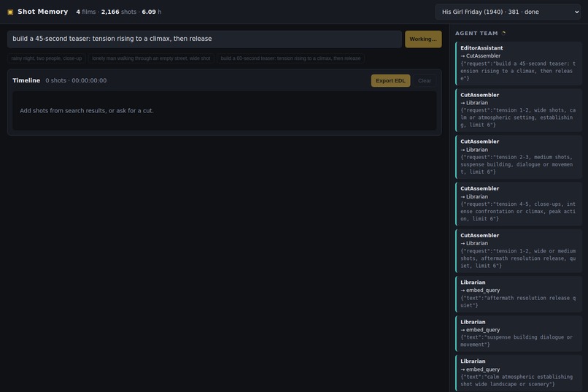Click the Shot Memory title text
Viewport: 588px width, 392px height.
point(43,12)
